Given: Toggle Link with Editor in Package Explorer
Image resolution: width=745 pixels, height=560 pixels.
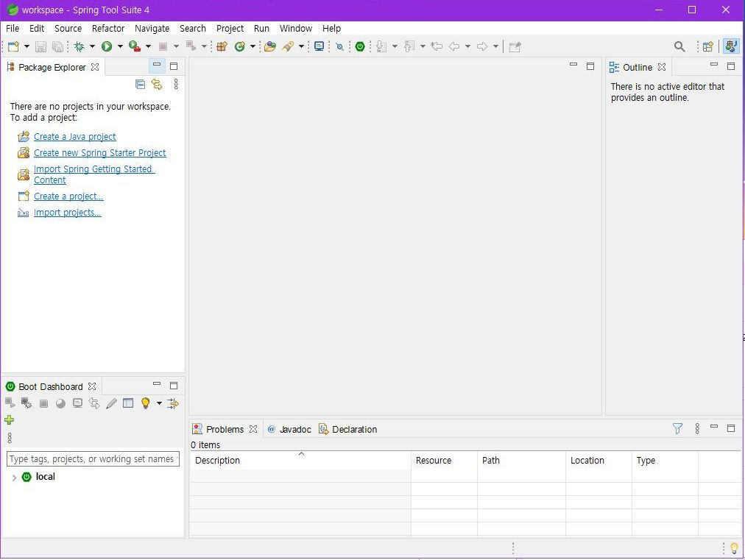Looking at the screenshot, I should pyautogui.click(x=157, y=85).
